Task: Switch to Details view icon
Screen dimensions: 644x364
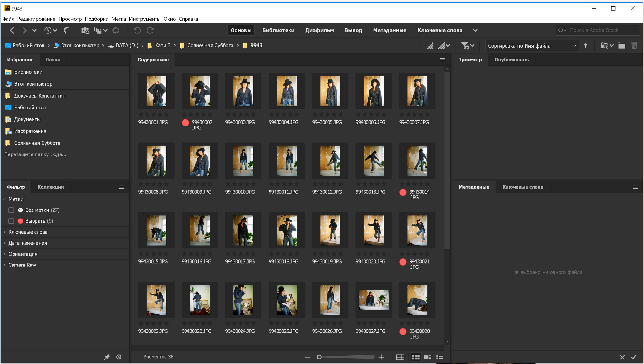Action: (428, 357)
